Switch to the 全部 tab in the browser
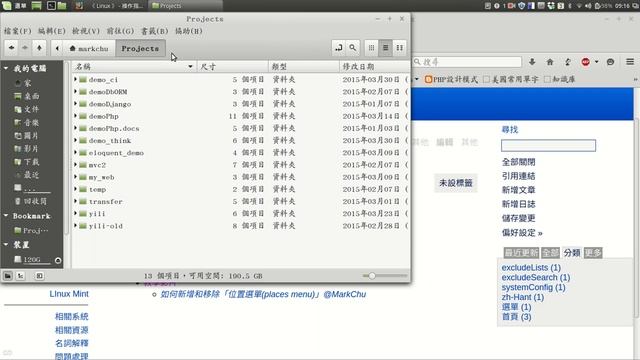The height and width of the screenshot is (360, 640). tap(550, 253)
